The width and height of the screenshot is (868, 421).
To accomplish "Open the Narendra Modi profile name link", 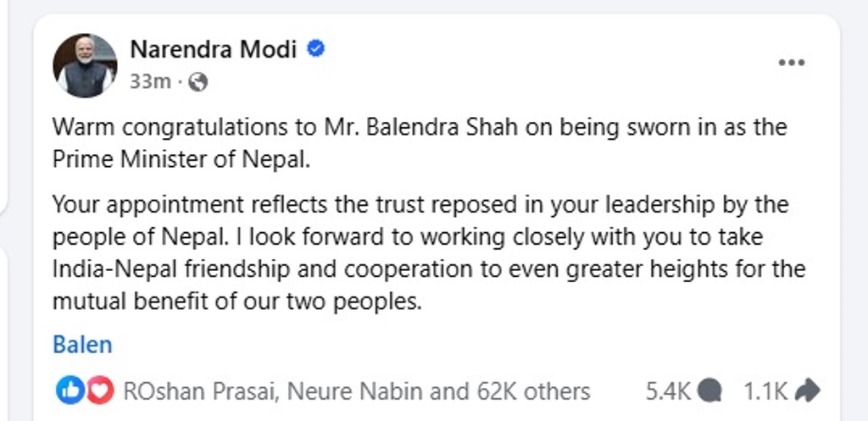I will [x=213, y=50].
